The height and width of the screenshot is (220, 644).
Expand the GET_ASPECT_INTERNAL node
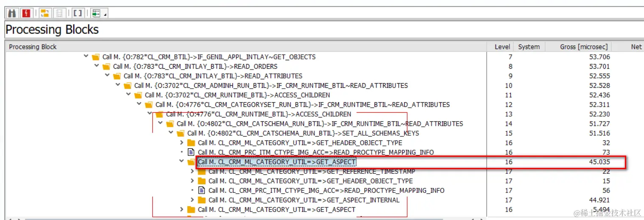(x=192, y=200)
